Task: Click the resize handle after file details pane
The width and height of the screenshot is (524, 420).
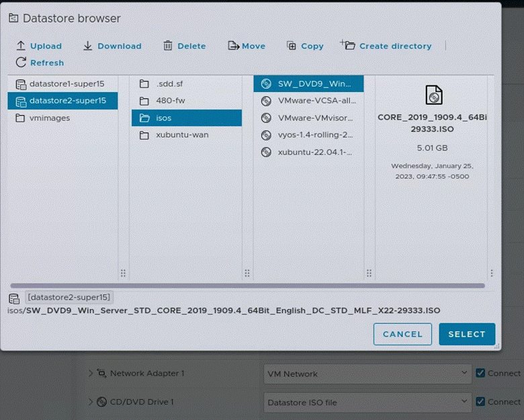Action: click(x=492, y=274)
